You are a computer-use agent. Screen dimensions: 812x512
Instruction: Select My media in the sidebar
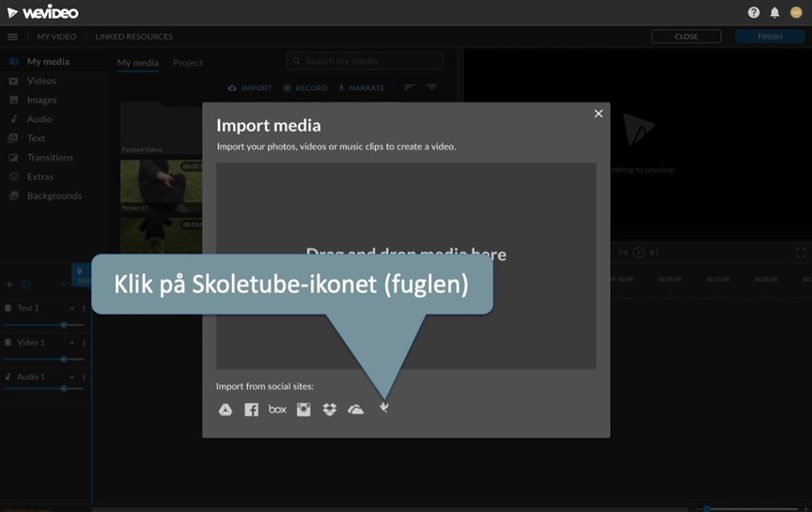(x=48, y=62)
